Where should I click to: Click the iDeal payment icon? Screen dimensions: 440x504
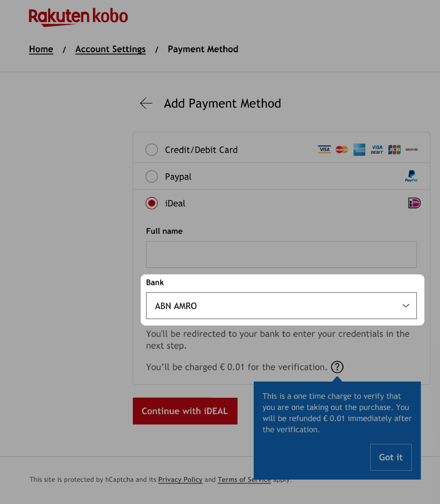point(414,203)
